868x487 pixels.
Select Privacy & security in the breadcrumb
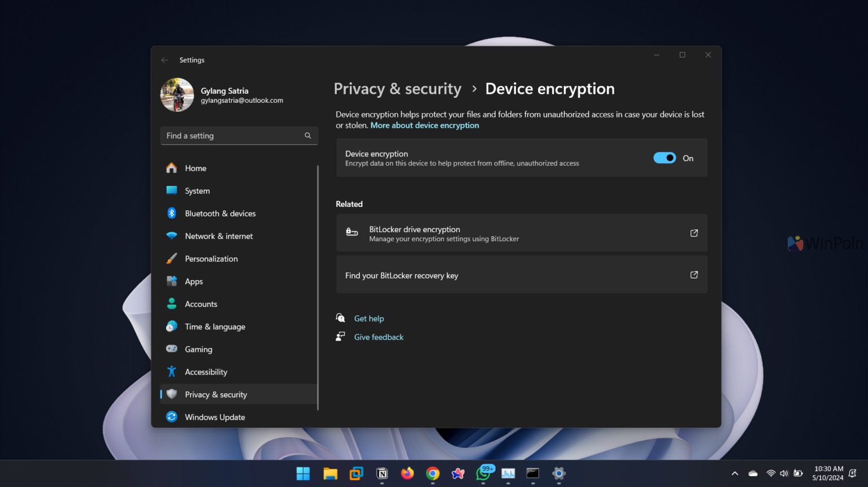point(397,89)
